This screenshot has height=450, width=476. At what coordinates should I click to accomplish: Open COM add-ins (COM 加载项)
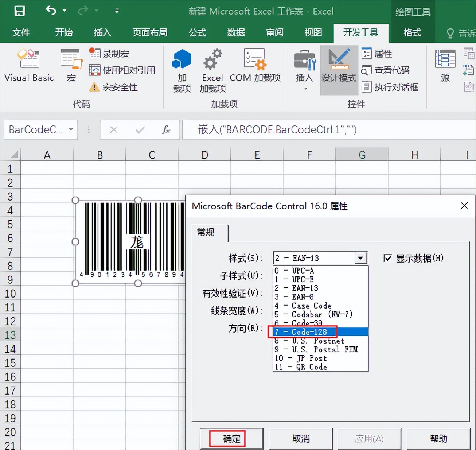(255, 66)
